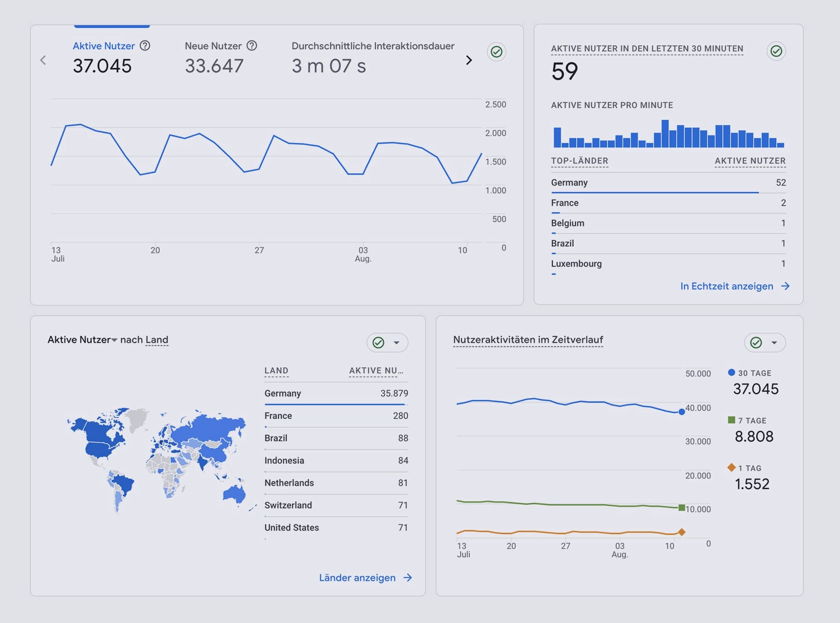Click arrow beside Länder anzeigen

[408, 577]
